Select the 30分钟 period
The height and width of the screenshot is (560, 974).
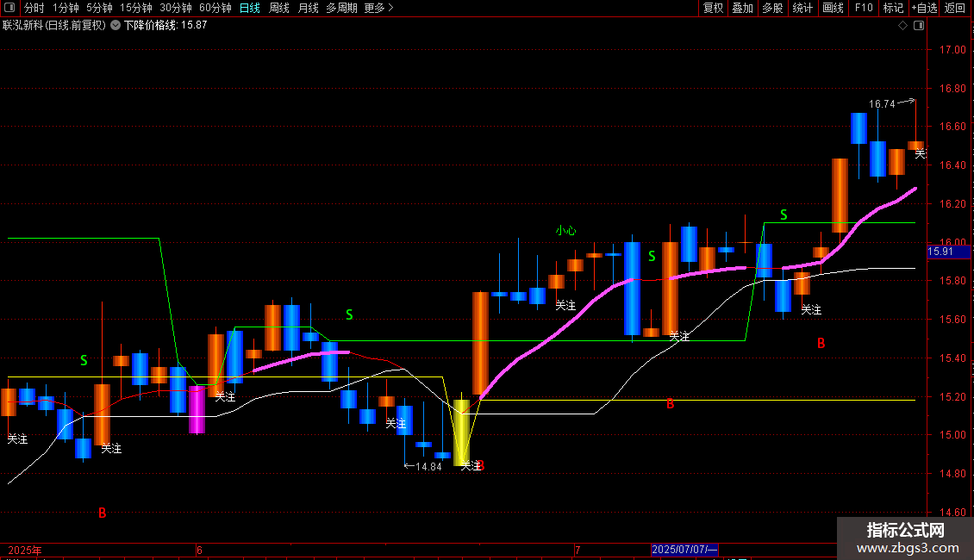click(175, 8)
